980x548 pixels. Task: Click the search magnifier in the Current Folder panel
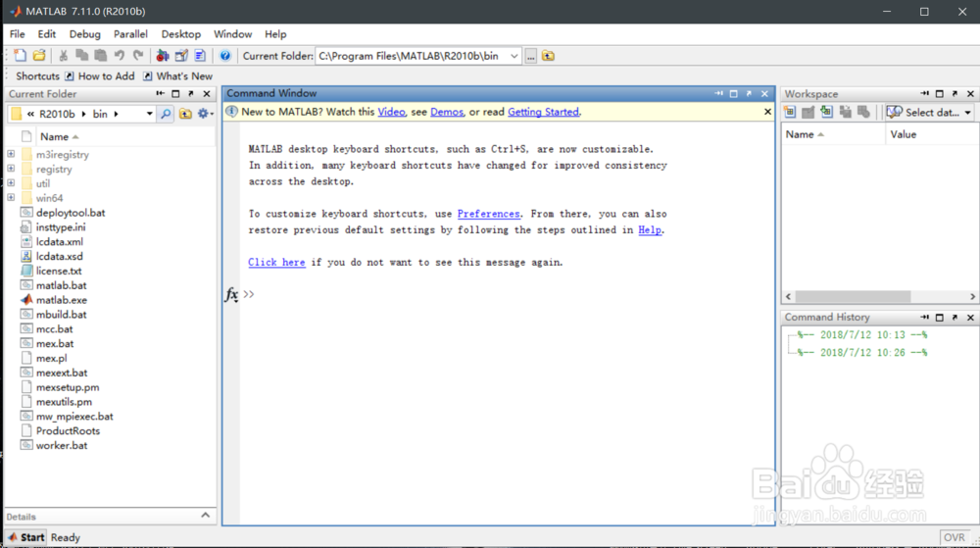point(166,114)
